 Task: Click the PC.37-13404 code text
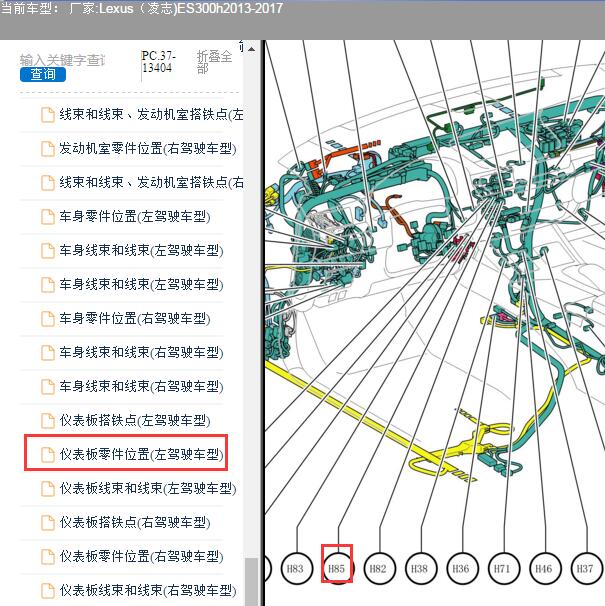[158, 62]
